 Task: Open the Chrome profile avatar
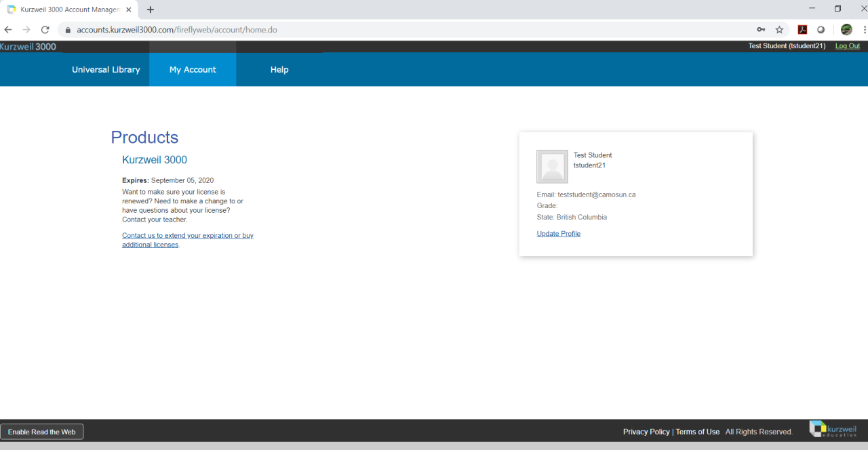coord(846,30)
